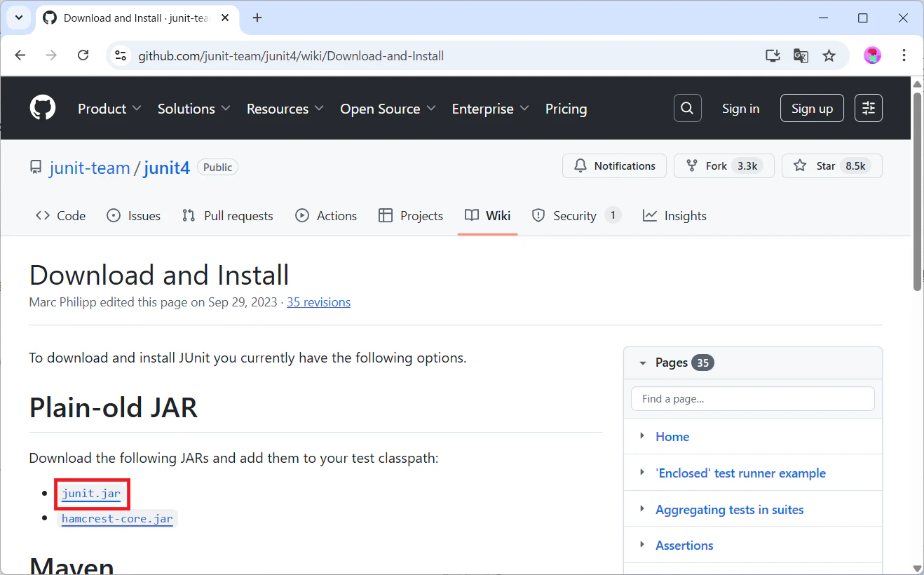The width and height of the screenshot is (924, 575).
Task: Open the Chrome three-dot menu
Action: tap(904, 55)
